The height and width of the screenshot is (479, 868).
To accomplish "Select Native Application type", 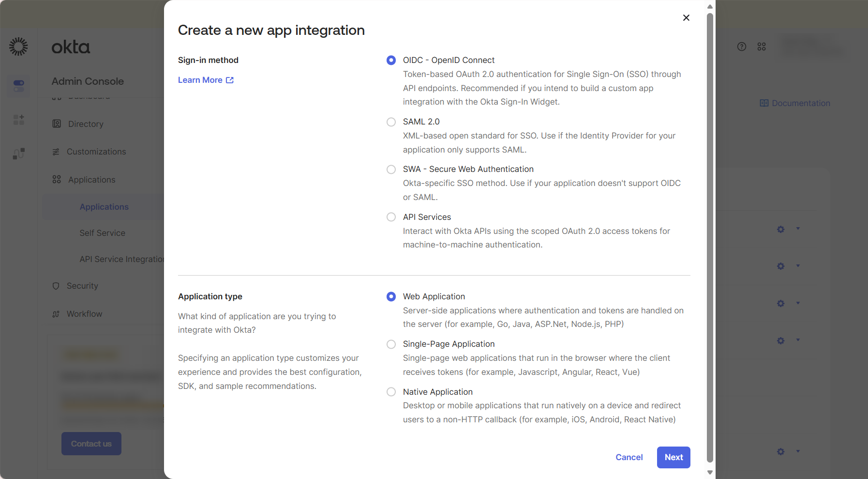I will pos(391,392).
